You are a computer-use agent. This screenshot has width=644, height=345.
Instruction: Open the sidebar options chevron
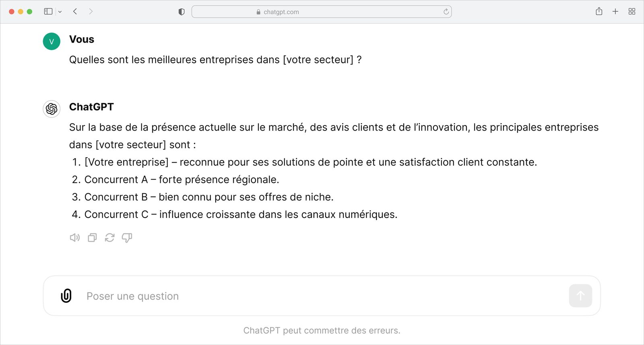point(60,12)
